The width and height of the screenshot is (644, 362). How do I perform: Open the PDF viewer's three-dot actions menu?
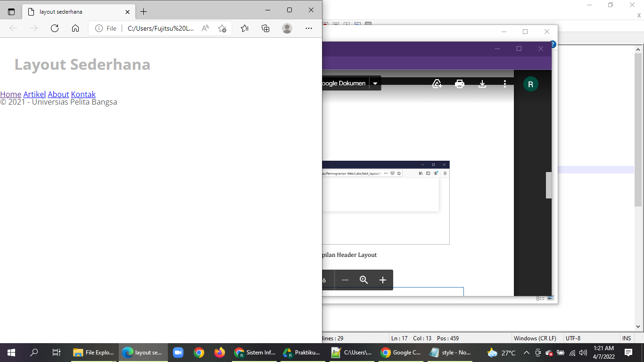pyautogui.click(x=505, y=83)
